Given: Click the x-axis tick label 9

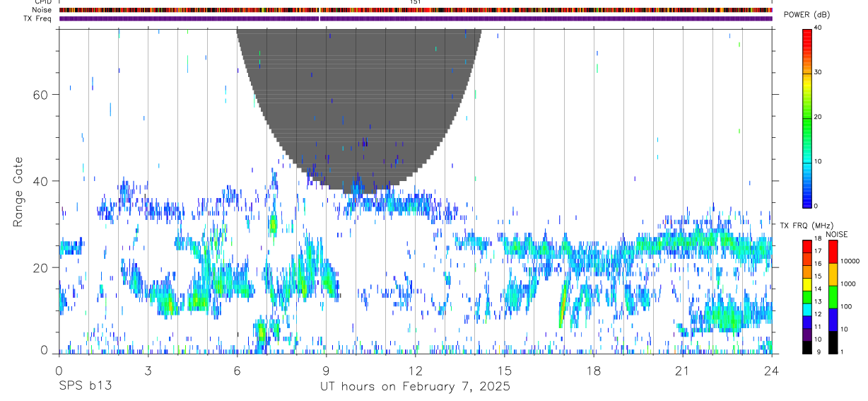Looking at the screenshot, I should tap(326, 371).
